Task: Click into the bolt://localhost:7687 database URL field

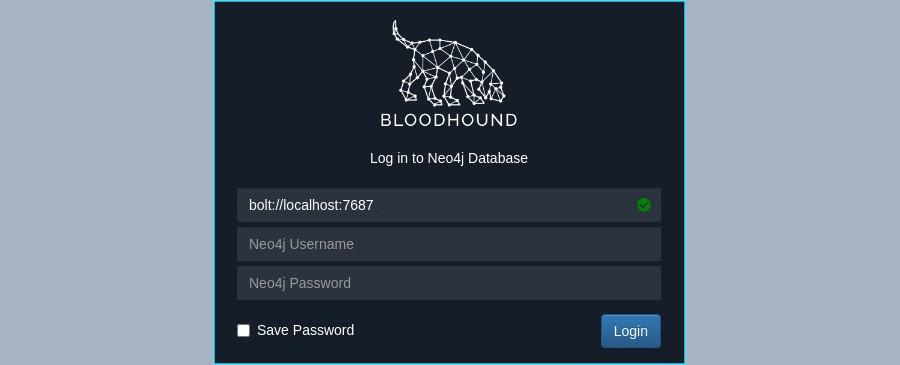Action: 449,205
